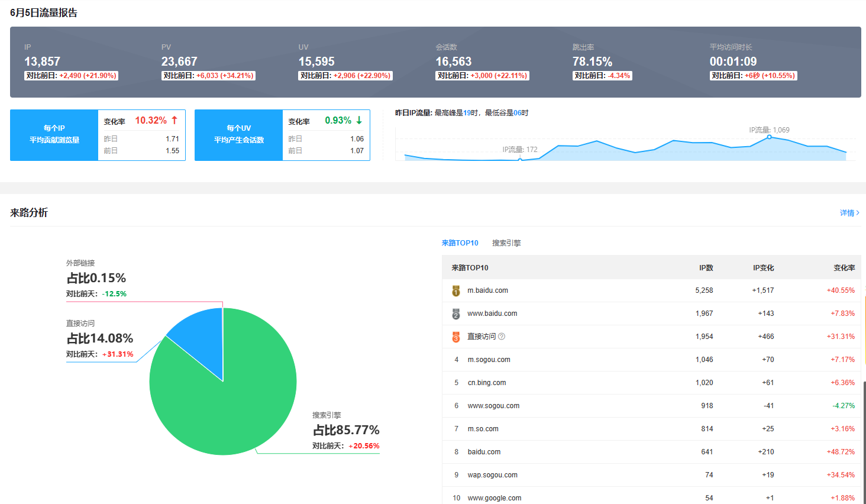
Task: Click the -4.27% change rate cell
Action: pyautogui.click(x=844, y=406)
